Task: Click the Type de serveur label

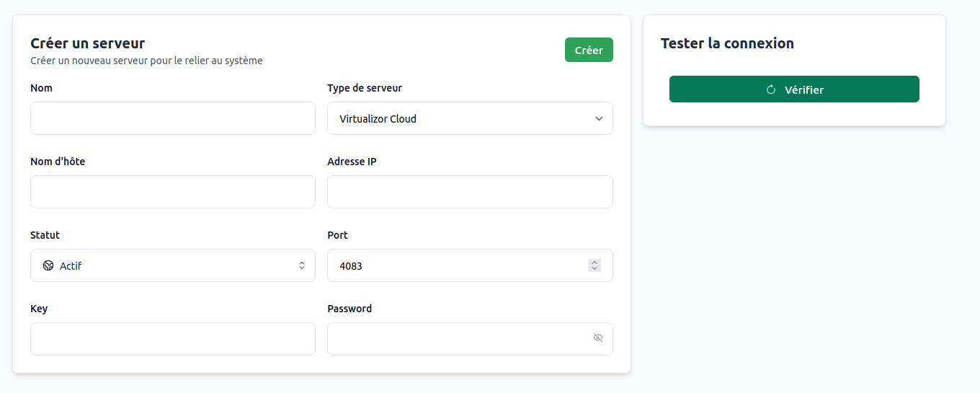Action: click(x=365, y=88)
